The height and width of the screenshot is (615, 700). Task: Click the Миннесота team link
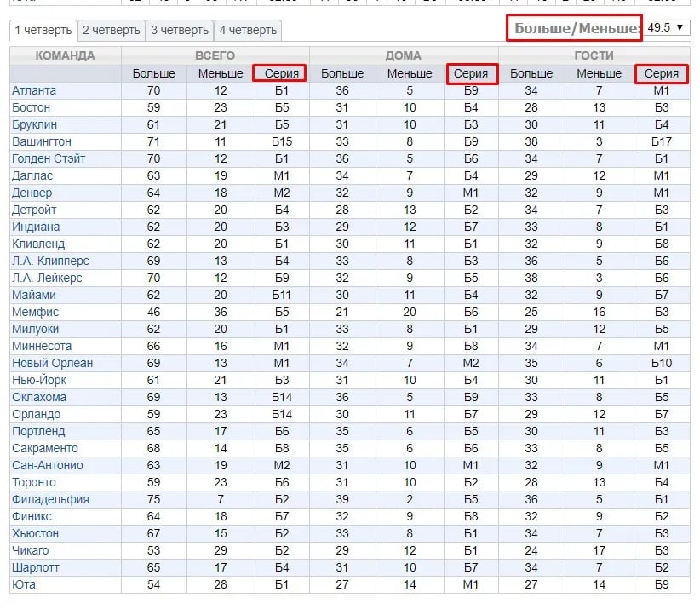pos(42,346)
